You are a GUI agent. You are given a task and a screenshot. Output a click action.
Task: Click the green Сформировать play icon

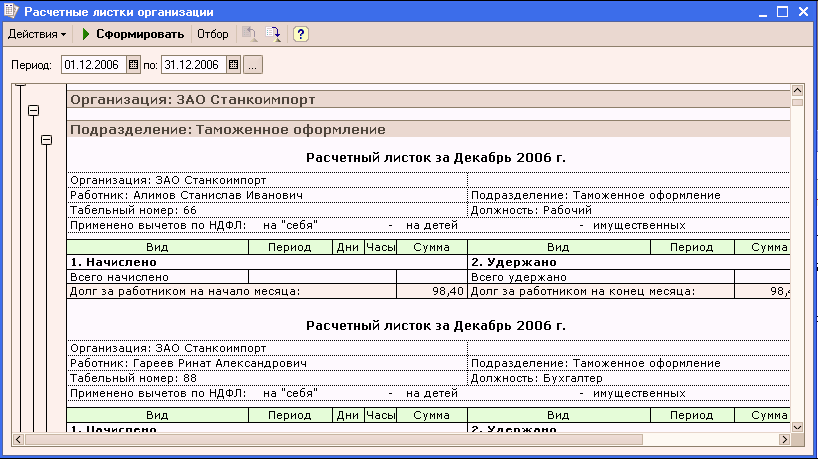87,34
